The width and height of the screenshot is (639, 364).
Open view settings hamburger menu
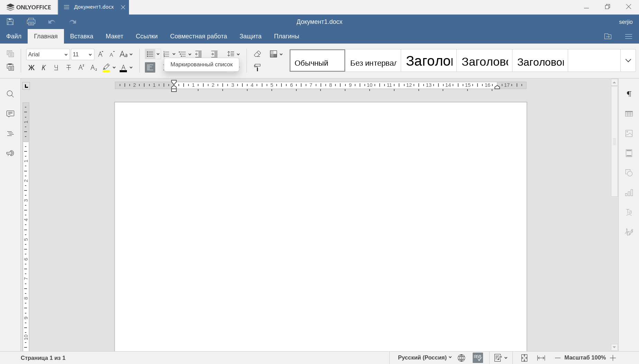pyautogui.click(x=629, y=36)
